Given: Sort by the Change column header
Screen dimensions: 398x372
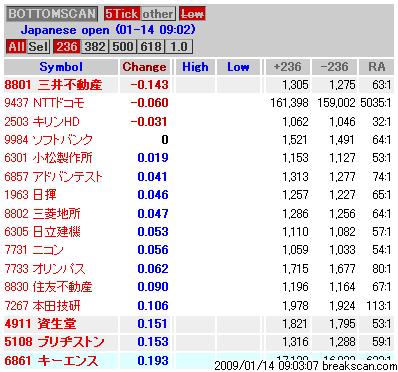Looking at the screenshot, I should pos(144,67).
